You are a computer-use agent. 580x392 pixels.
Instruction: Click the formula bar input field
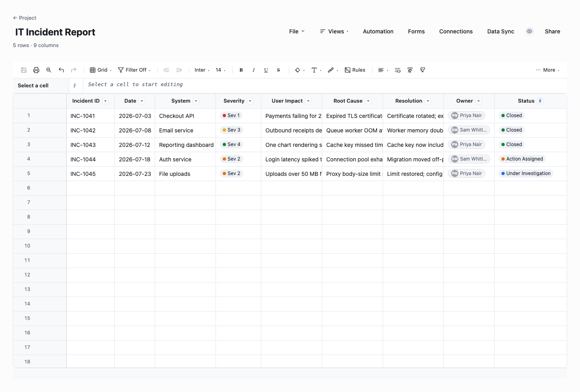pyautogui.click(x=325, y=85)
